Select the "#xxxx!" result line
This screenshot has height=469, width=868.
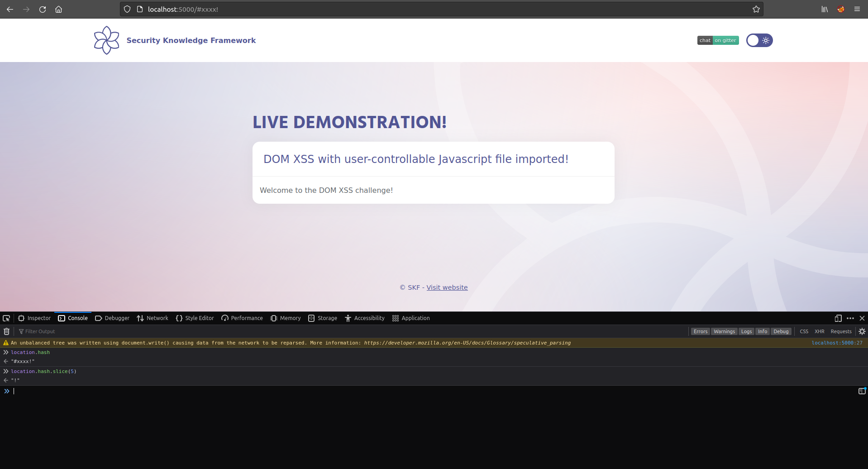(23, 361)
